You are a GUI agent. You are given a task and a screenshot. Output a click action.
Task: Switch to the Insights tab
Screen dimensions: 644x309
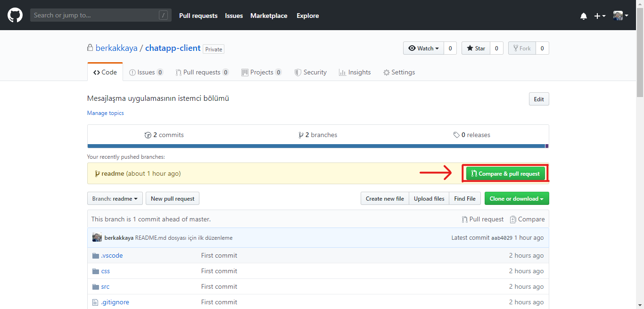click(355, 72)
